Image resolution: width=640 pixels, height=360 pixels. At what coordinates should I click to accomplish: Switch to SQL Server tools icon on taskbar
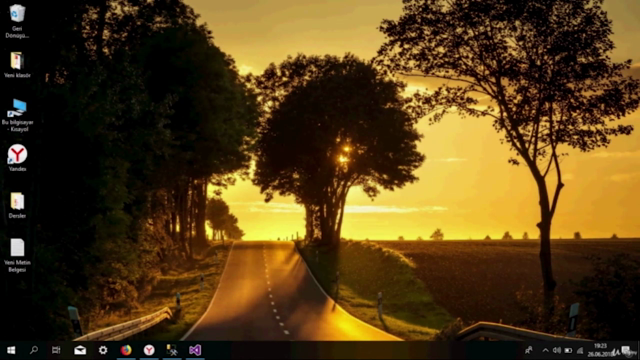(x=172, y=350)
